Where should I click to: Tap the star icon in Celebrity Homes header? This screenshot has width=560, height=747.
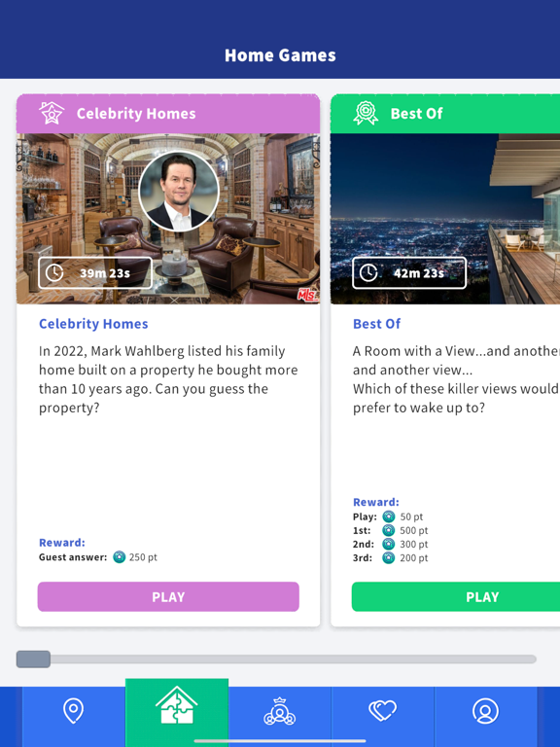52,114
